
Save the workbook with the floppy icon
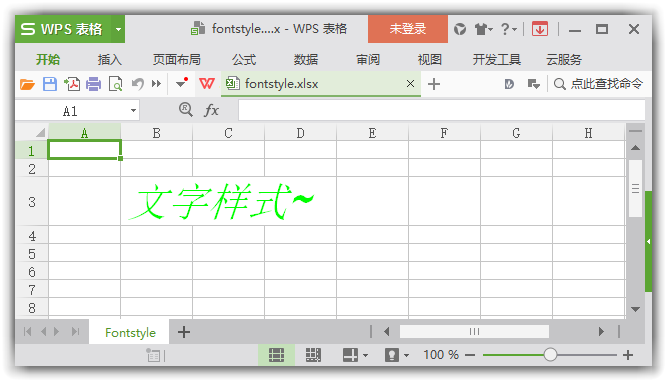tap(50, 84)
